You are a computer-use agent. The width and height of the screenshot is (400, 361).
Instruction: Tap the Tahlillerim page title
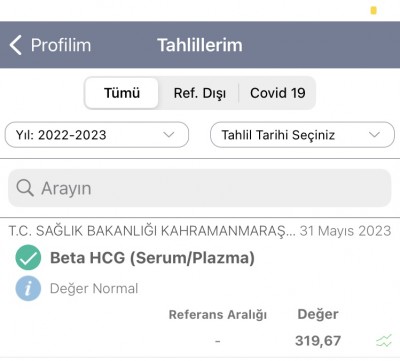pos(200,45)
